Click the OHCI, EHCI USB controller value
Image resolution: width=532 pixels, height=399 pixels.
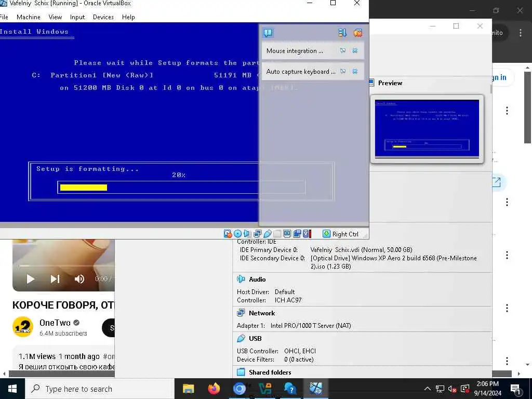300,351
